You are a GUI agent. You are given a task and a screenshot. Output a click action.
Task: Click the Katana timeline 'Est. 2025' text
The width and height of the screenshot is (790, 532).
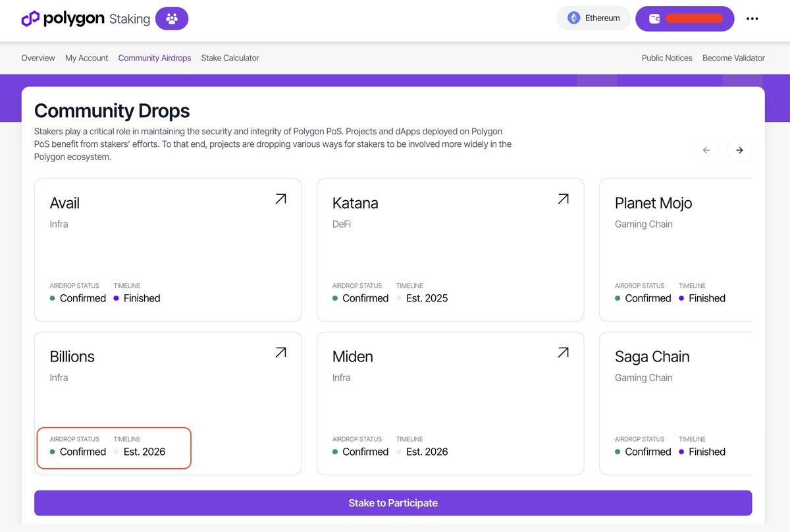427,298
